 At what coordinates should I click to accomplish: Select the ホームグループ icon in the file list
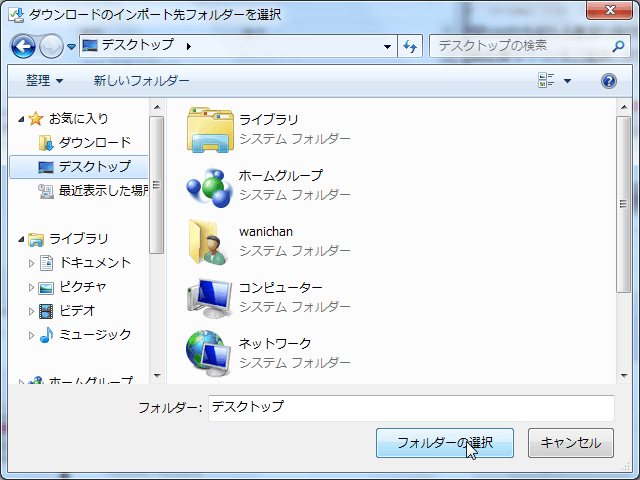(210, 187)
